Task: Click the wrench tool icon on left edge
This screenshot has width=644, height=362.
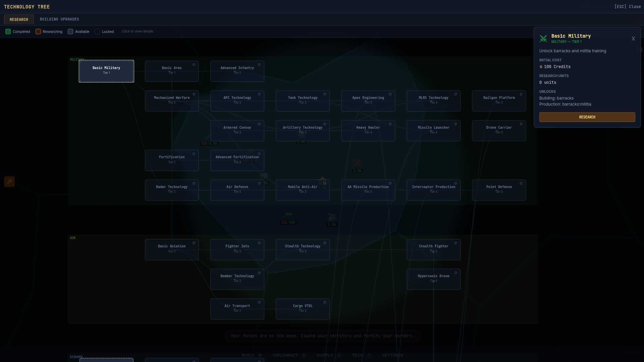Action: [x=9, y=182]
